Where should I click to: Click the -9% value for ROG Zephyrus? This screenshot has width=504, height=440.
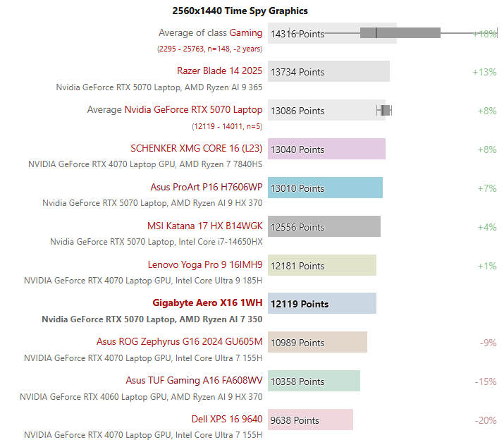(488, 343)
